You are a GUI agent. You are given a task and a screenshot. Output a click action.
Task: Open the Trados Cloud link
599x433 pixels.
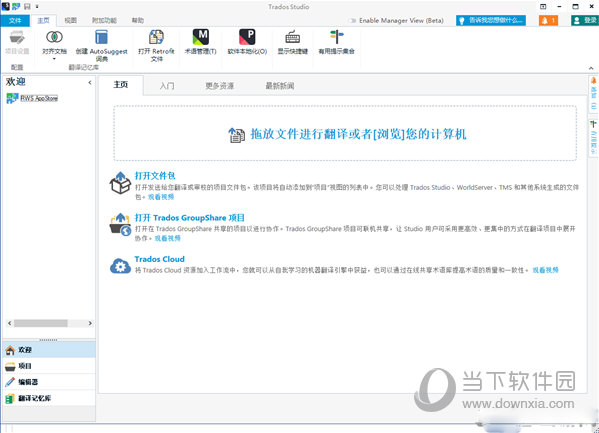click(x=159, y=259)
